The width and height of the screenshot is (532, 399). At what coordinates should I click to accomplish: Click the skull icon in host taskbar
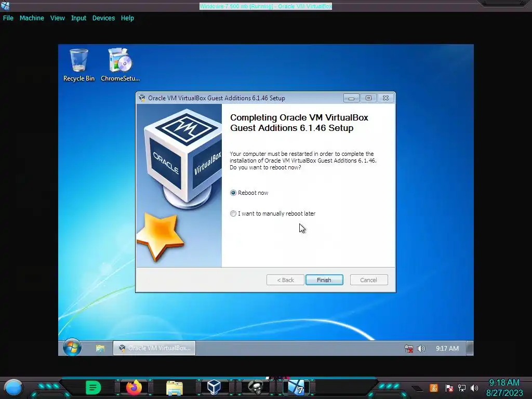click(256, 388)
